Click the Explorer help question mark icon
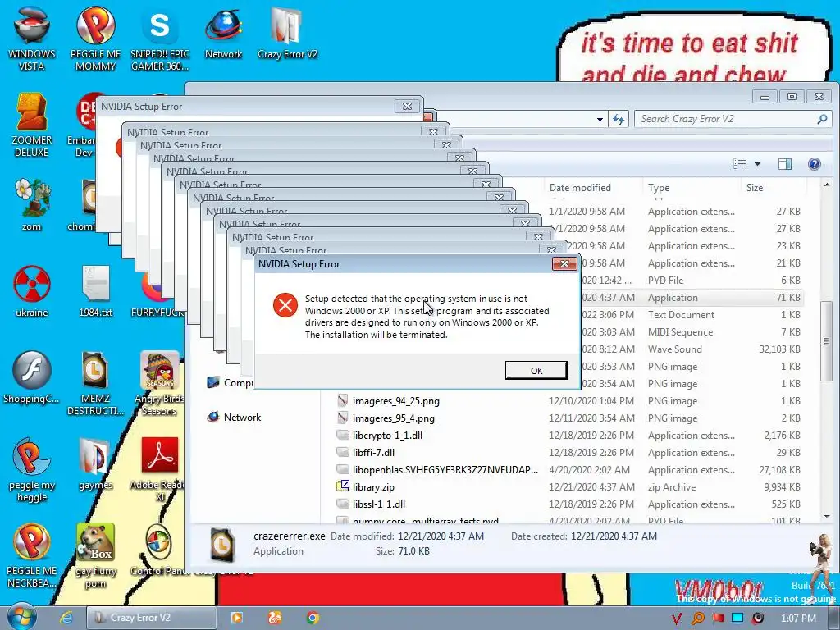Screen dimensions: 840x630 (x=815, y=164)
